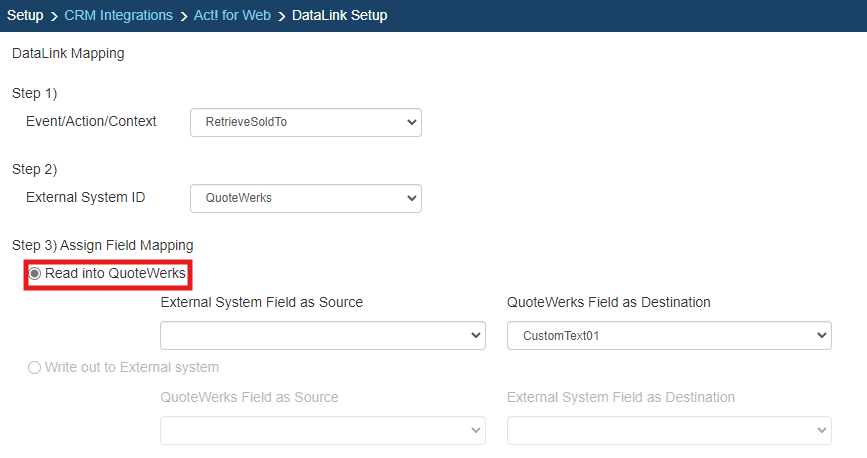Click Setup in the breadcrumb bar
Screen dimensions: 867x458
pos(25,16)
